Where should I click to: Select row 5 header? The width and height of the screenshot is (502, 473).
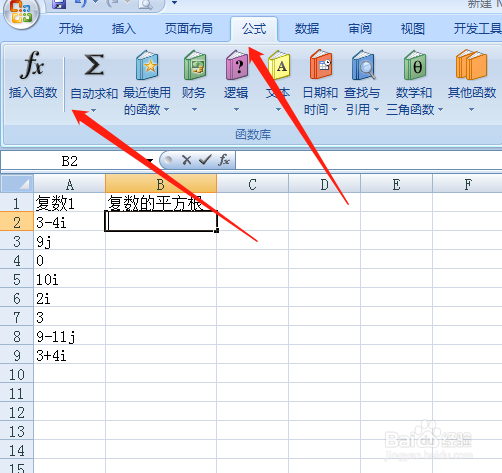coord(17,279)
